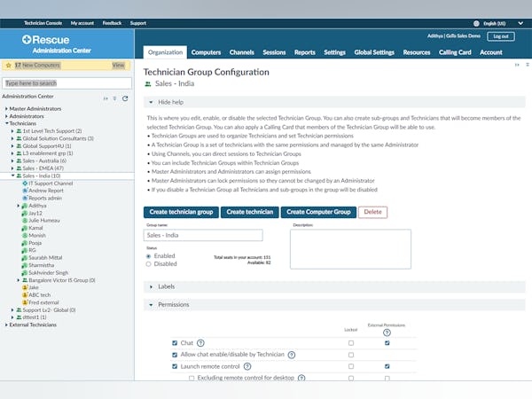Open help for Excluding remote control
The image size is (532, 399).
click(x=301, y=378)
